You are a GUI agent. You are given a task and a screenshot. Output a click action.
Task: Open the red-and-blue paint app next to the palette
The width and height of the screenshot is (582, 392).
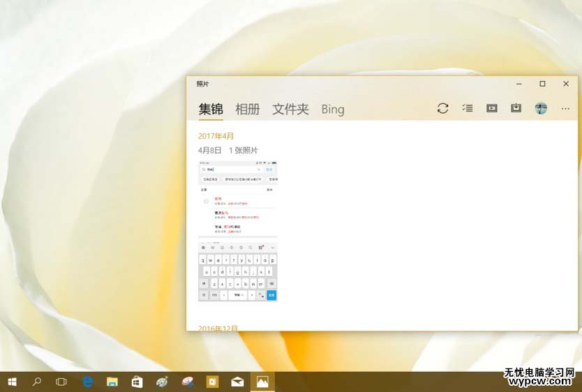188,382
